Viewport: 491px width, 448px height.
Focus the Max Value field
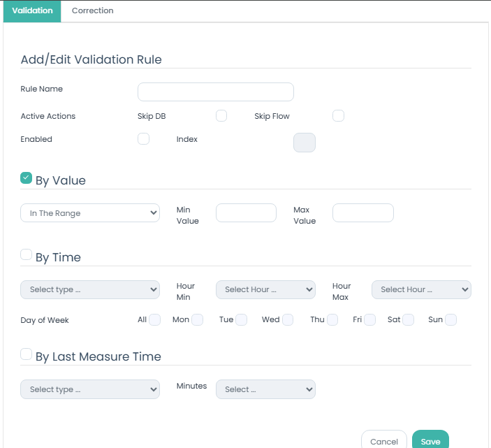tap(362, 213)
